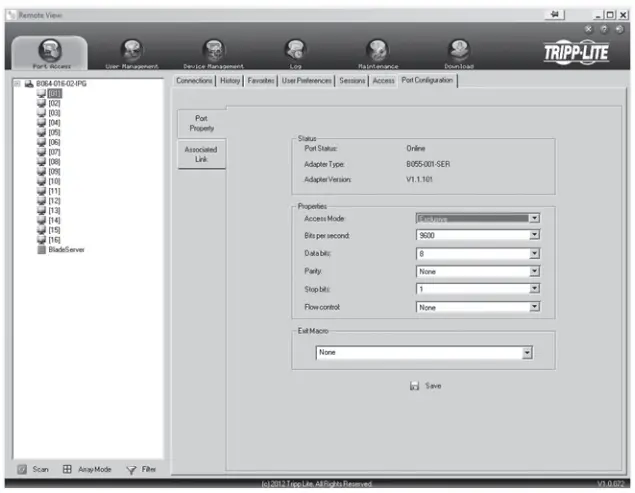Select port [11] in the tree
Viewport: 635px width, 493px height.
tap(54, 191)
